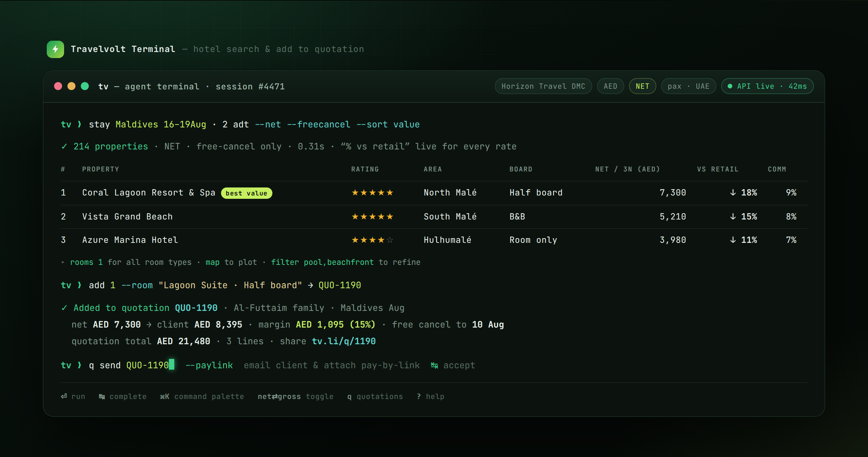Expand the hint triangle before rooms 1

tap(63, 262)
